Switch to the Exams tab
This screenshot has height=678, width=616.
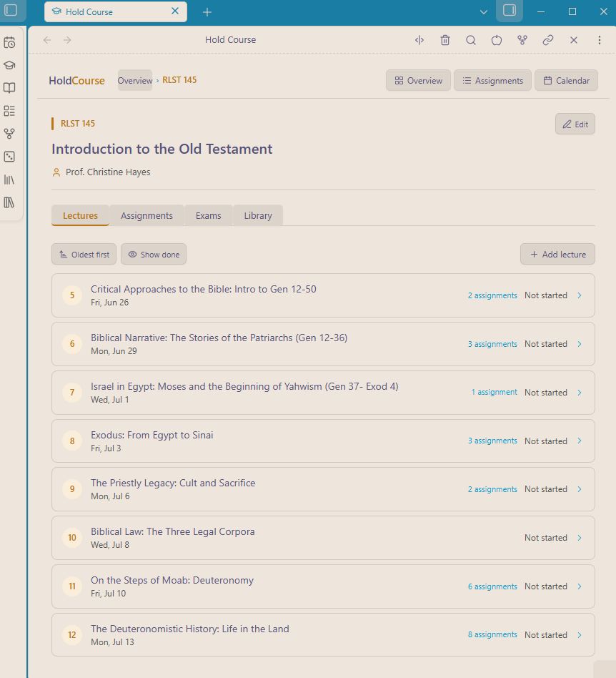(208, 215)
